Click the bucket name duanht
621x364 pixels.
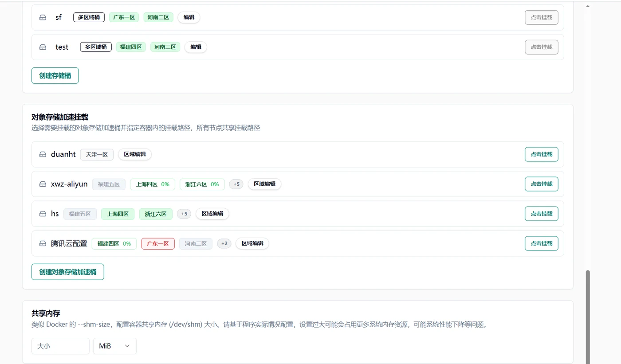click(63, 154)
